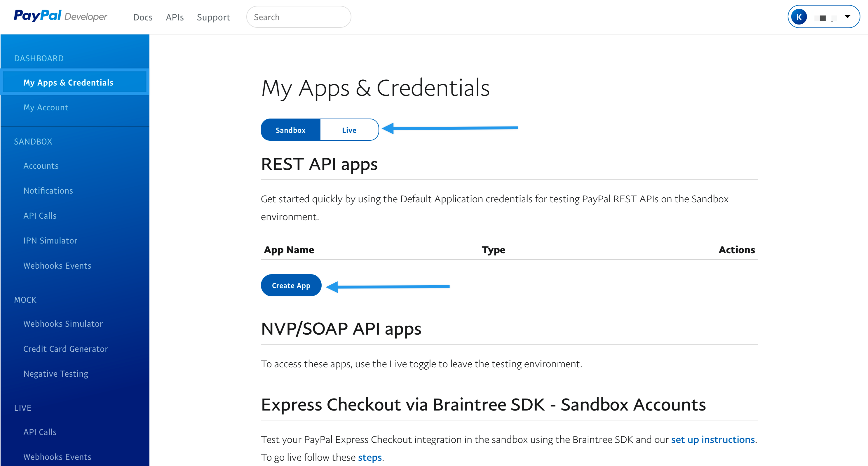Viewport: 868px width, 466px height.
Task: Open Sandbox Accounts in sidebar
Action: tap(41, 166)
